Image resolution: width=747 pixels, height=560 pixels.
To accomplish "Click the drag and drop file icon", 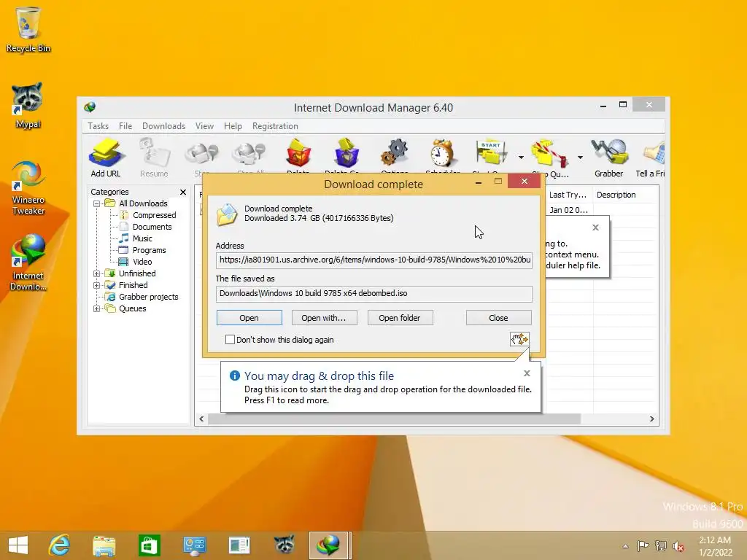I will (519, 339).
